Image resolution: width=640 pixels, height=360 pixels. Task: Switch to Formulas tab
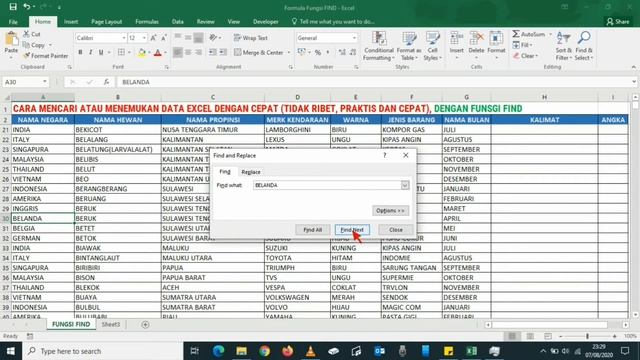point(147,22)
